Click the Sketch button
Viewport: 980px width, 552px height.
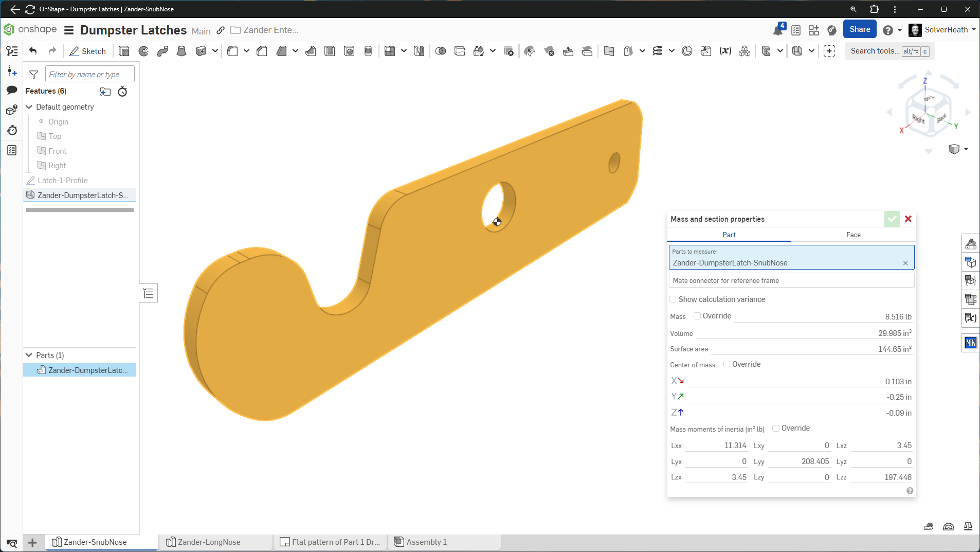(88, 51)
